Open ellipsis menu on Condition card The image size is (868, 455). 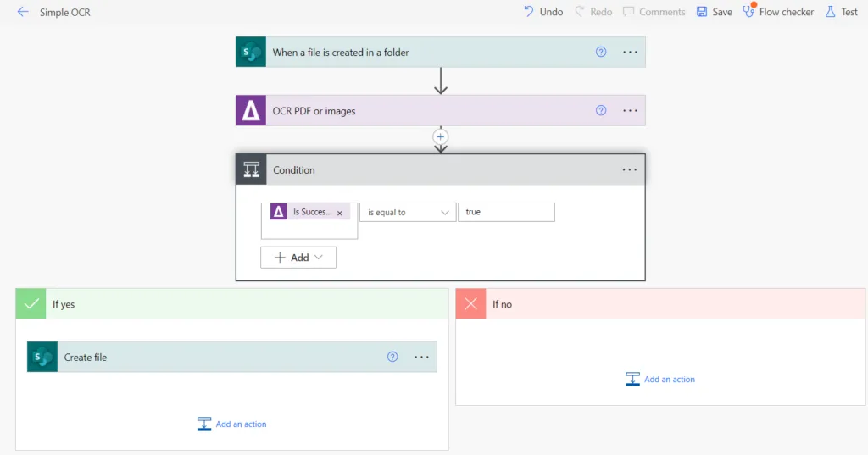pyautogui.click(x=630, y=169)
